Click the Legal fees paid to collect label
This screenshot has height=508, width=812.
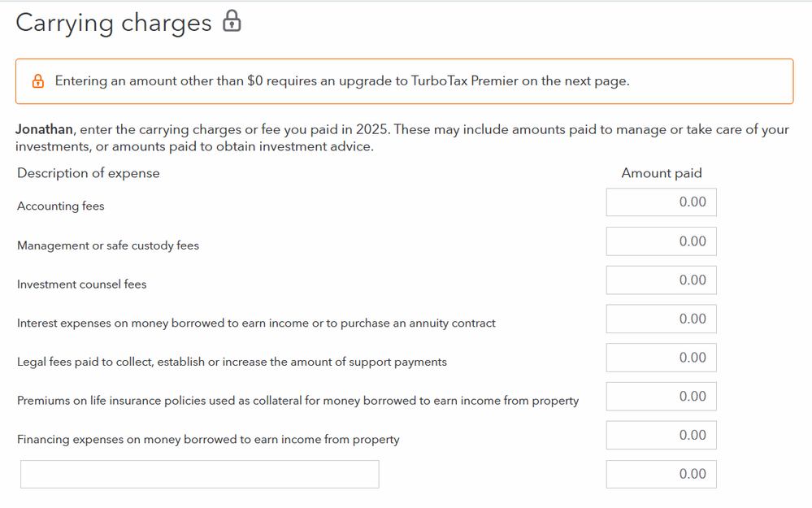tap(232, 362)
